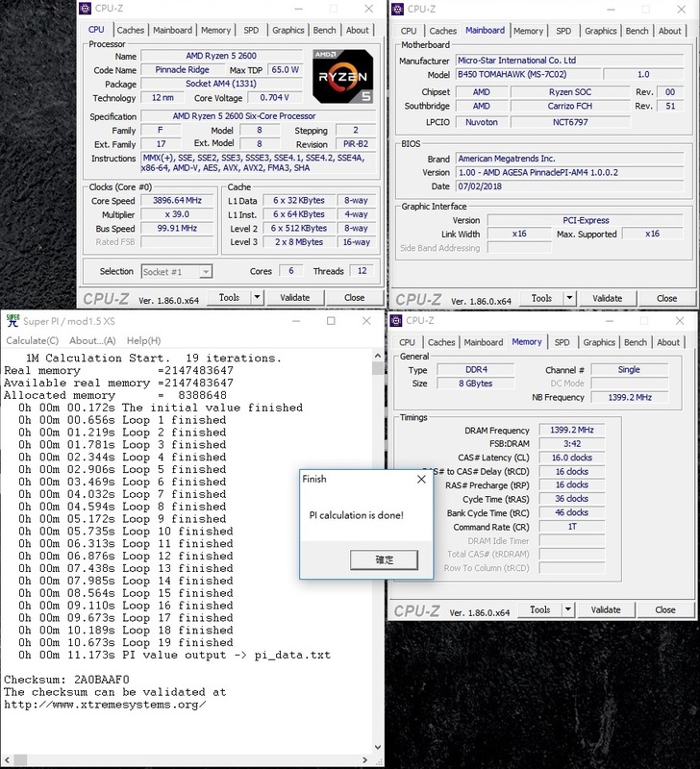Open the Calculate(C) menu in Super PI
This screenshot has width=700, height=769.
point(32,340)
